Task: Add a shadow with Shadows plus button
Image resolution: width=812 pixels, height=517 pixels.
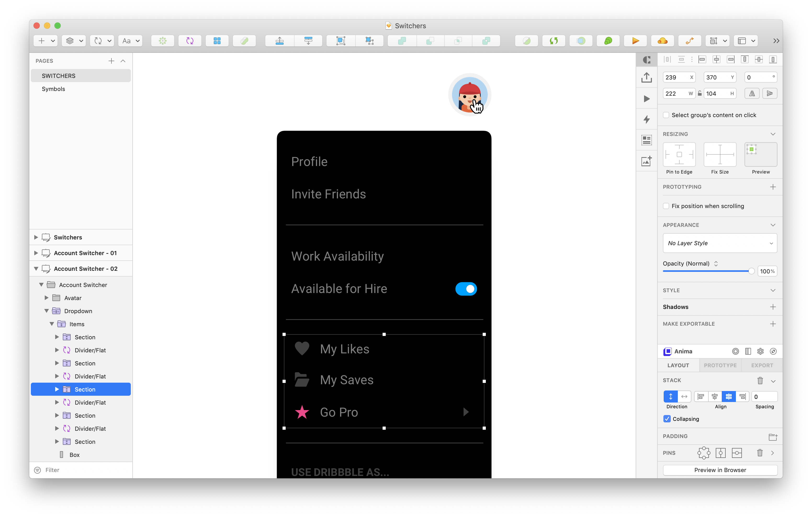Action: tap(772, 307)
